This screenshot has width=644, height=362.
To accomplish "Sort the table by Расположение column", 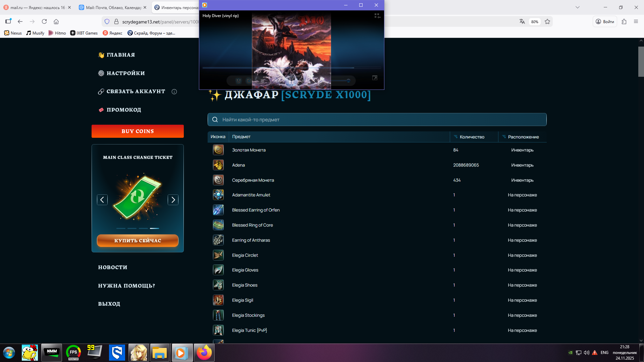I will point(523,137).
